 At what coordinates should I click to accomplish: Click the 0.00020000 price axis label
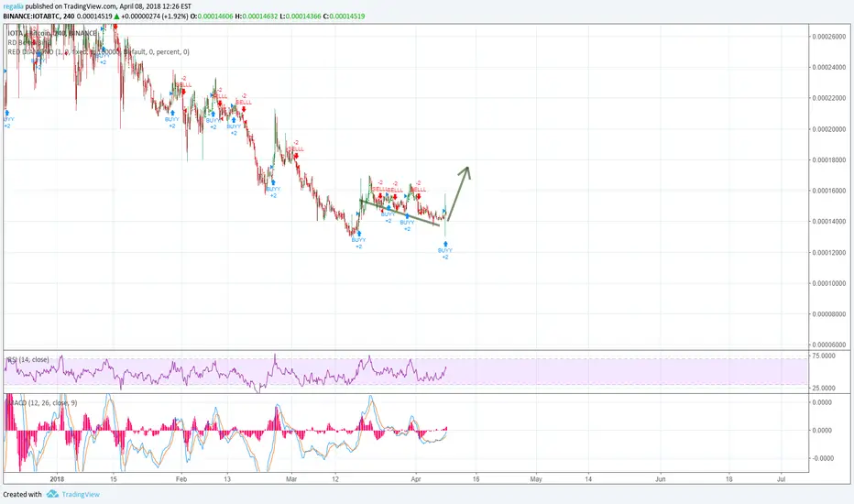point(829,129)
